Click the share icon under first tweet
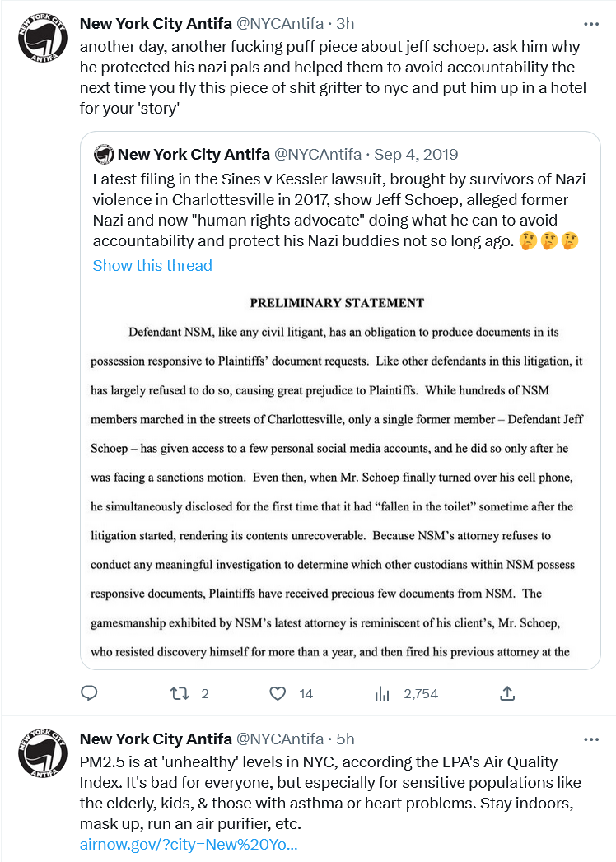The height and width of the screenshot is (862, 616). pyautogui.click(x=507, y=693)
